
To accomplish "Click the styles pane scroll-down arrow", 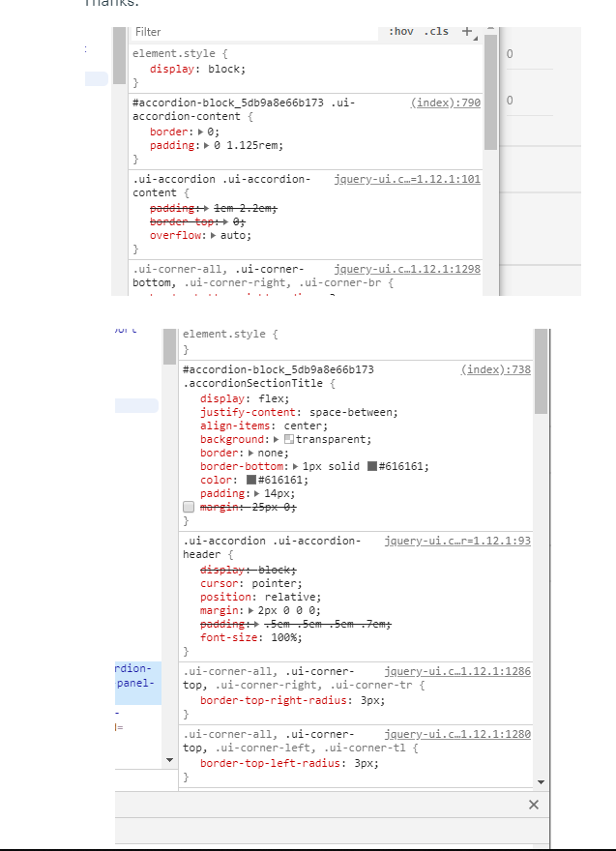I will (541, 781).
